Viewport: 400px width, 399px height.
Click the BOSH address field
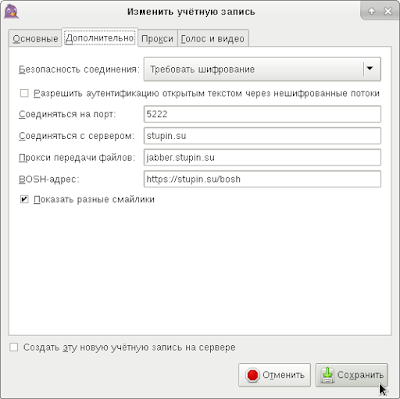tap(262, 179)
